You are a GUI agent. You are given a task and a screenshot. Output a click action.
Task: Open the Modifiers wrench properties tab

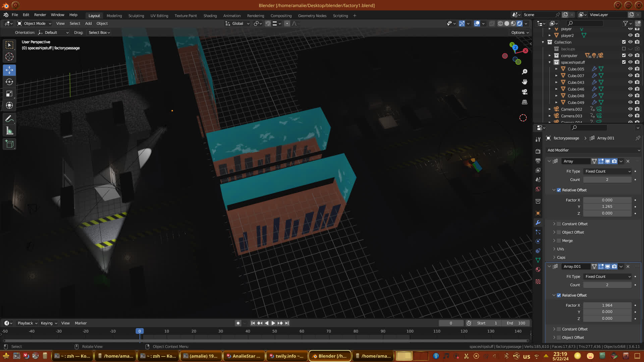(538, 223)
